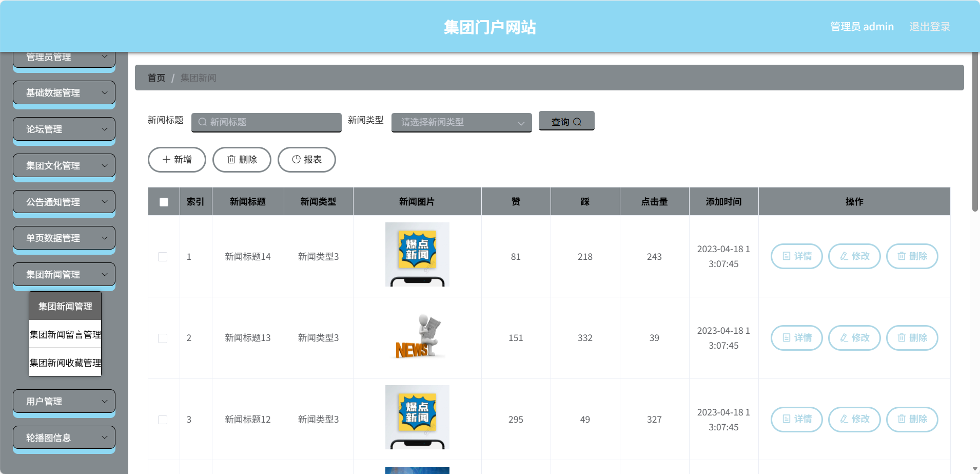Focus the 新闻标题 search input field
980x474 pixels.
[x=266, y=122]
